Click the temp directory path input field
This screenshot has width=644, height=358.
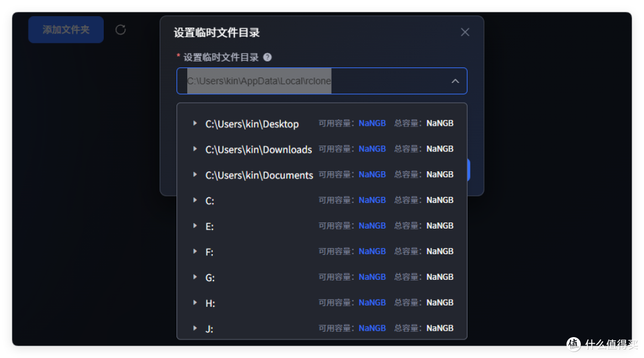pos(321,81)
